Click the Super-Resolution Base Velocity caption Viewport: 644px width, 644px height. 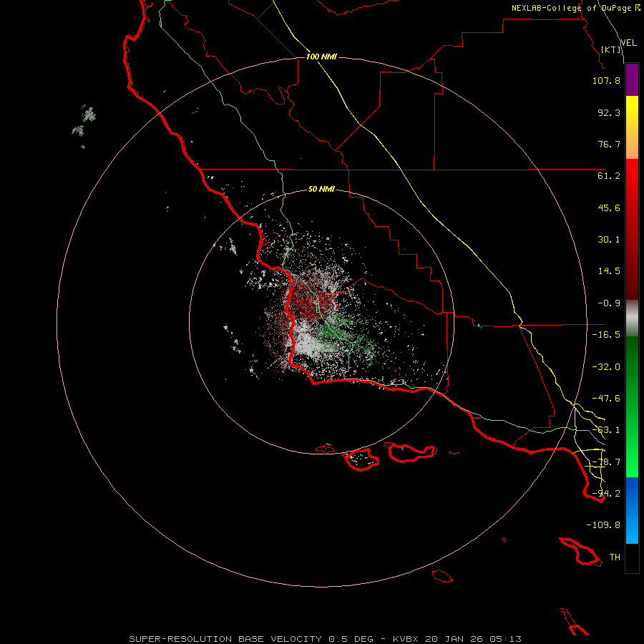coord(326,639)
